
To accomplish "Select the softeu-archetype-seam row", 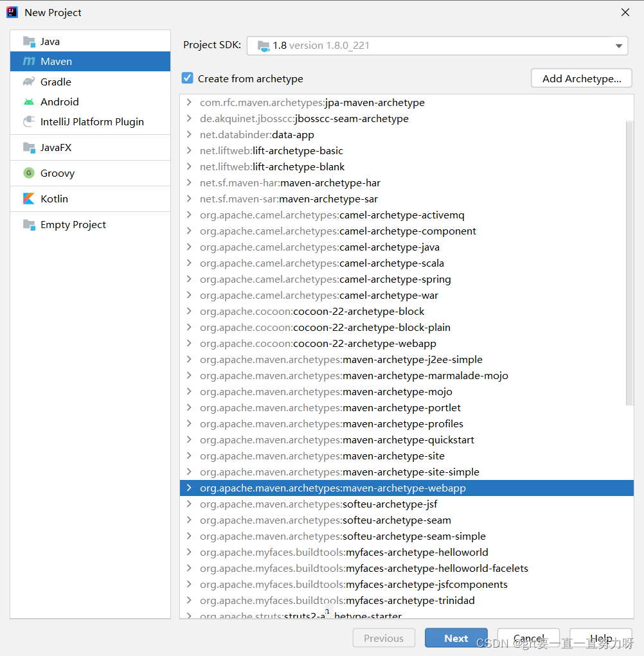I will point(407,520).
